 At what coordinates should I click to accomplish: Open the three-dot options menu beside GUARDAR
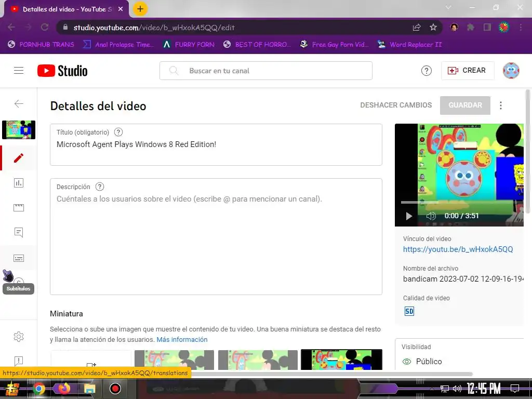pos(500,105)
